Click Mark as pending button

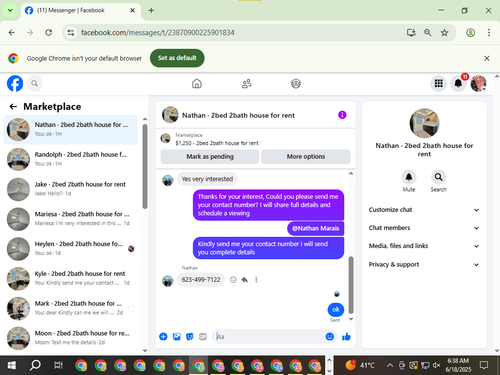210,157
